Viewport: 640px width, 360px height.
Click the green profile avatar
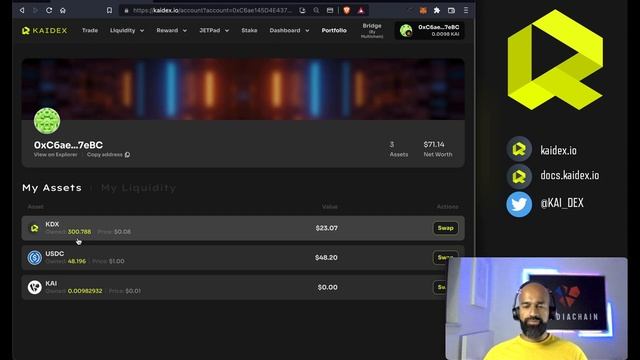coord(47,121)
